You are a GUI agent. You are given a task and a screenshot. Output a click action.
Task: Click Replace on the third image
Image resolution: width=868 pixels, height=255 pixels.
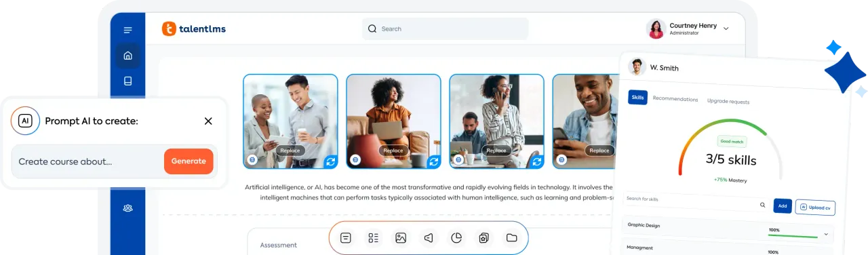point(496,151)
